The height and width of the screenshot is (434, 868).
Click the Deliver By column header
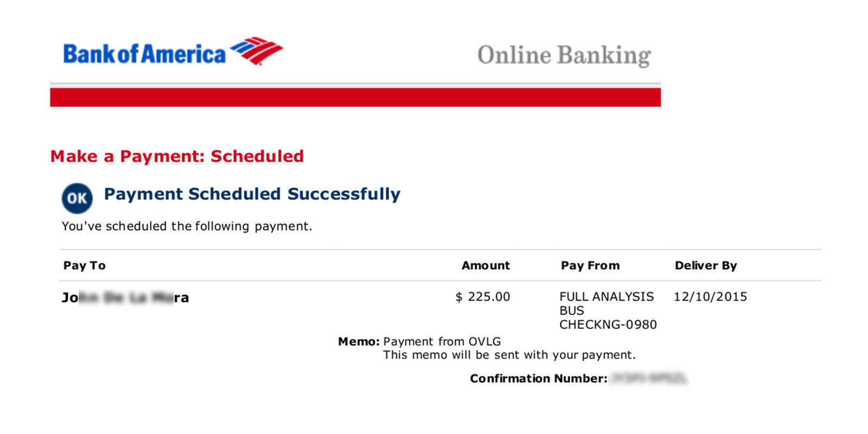(x=706, y=265)
